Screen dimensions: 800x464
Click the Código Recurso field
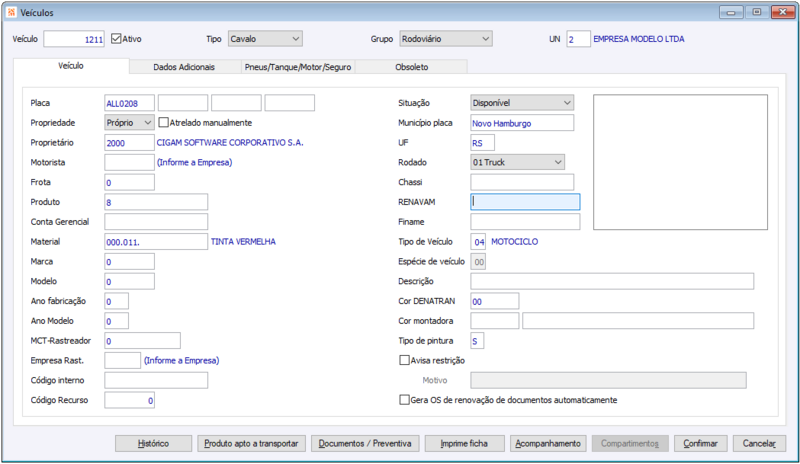click(129, 400)
